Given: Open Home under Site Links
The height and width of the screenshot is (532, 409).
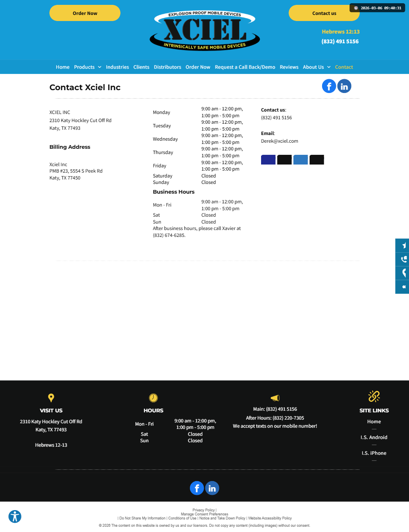Looking at the screenshot, I should pos(374,422).
